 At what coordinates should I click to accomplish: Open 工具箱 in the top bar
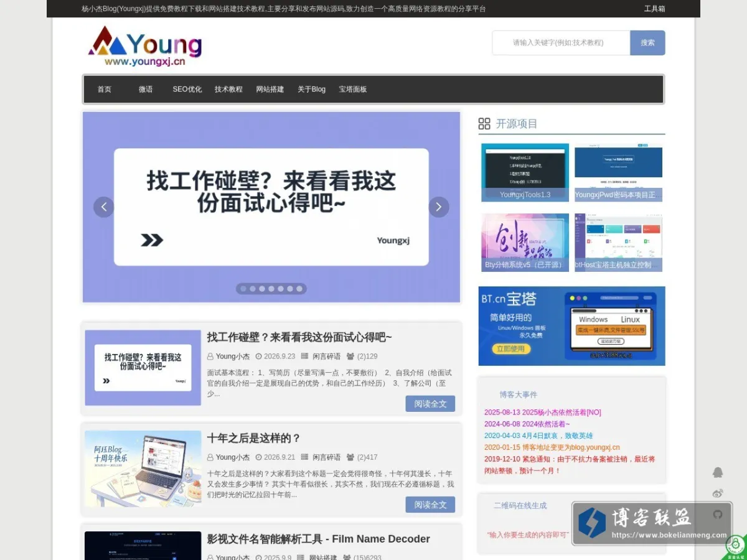(x=654, y=9)
